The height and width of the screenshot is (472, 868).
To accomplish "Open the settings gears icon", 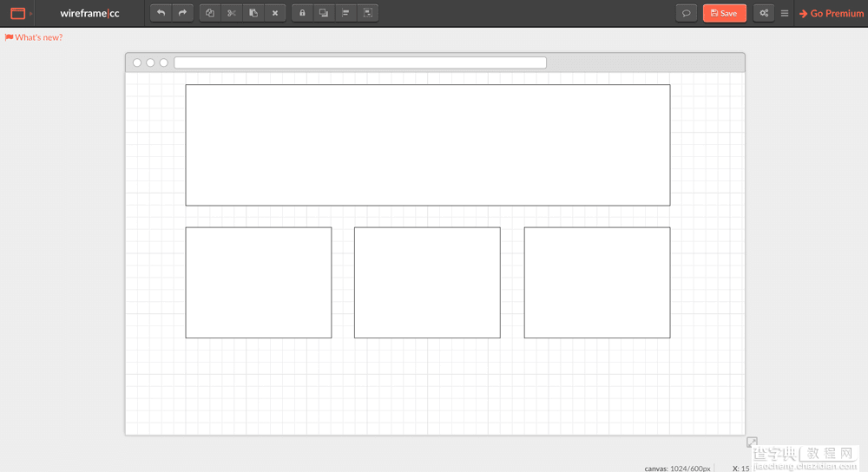I will [x=764, y=13].
